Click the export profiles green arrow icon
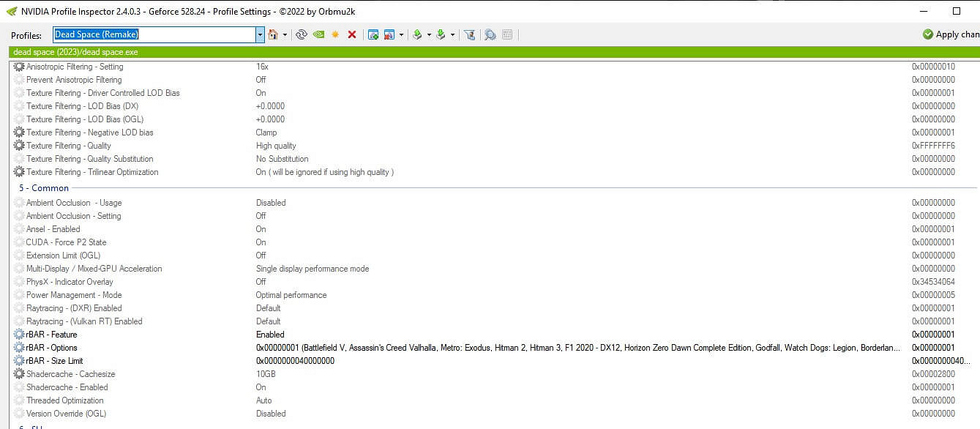Screen dimensions: 980x429 coord(417,34)
